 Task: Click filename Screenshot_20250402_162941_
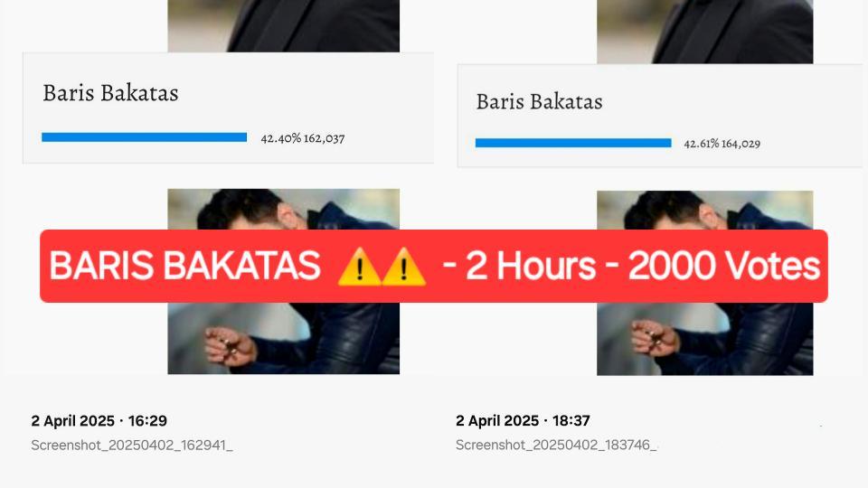click(132, 445)
